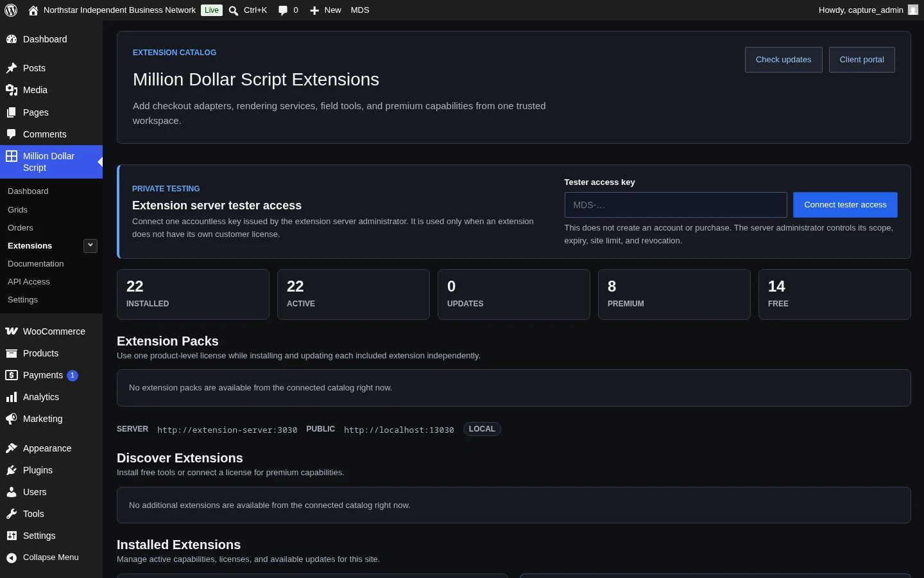924x578 pixels.
Task: Click the Plugins plug icon
Action: tap(12, 470)
